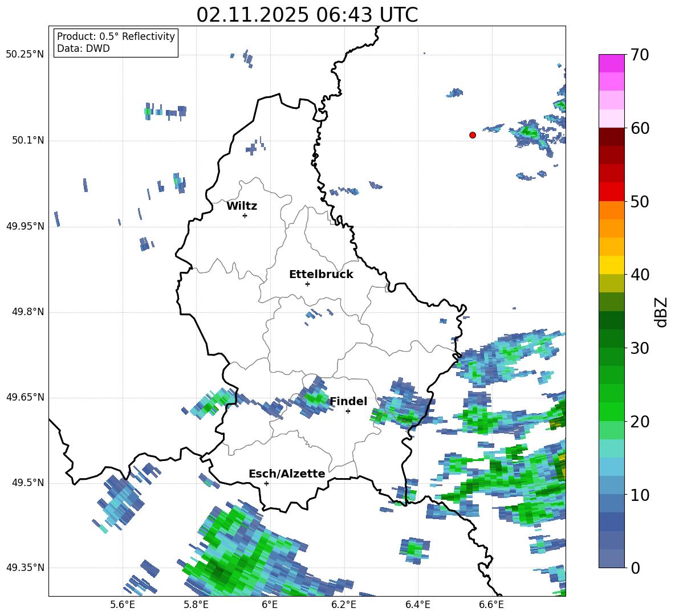This screenshot has height=616, width=675.
Task: Click the 0 colorbar tick label
Action: pyautogui.click(x=635, y=568)
